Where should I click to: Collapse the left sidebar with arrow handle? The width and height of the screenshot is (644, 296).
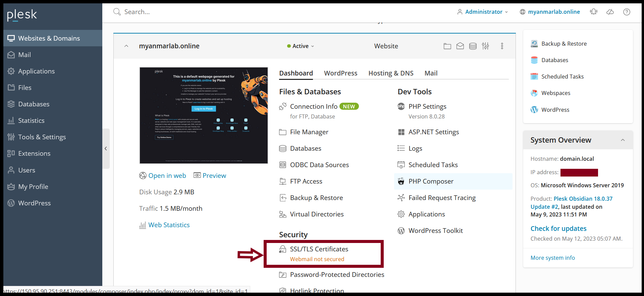106,148
